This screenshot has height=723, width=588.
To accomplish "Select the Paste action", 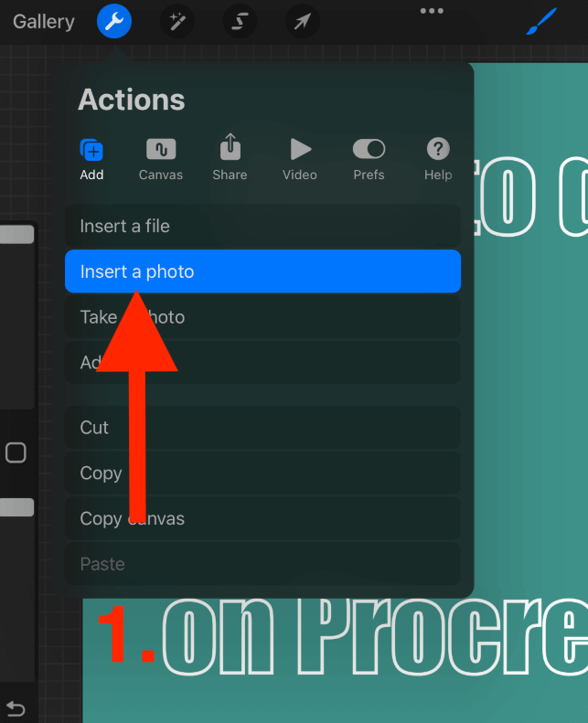I will point(262,564).
